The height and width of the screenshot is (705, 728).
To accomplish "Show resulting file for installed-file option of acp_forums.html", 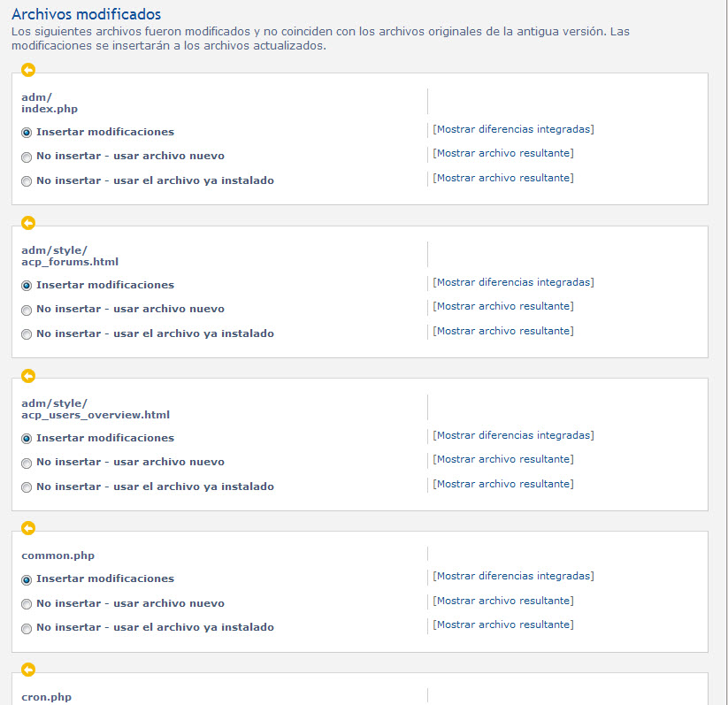I will (x=502, y=331).
